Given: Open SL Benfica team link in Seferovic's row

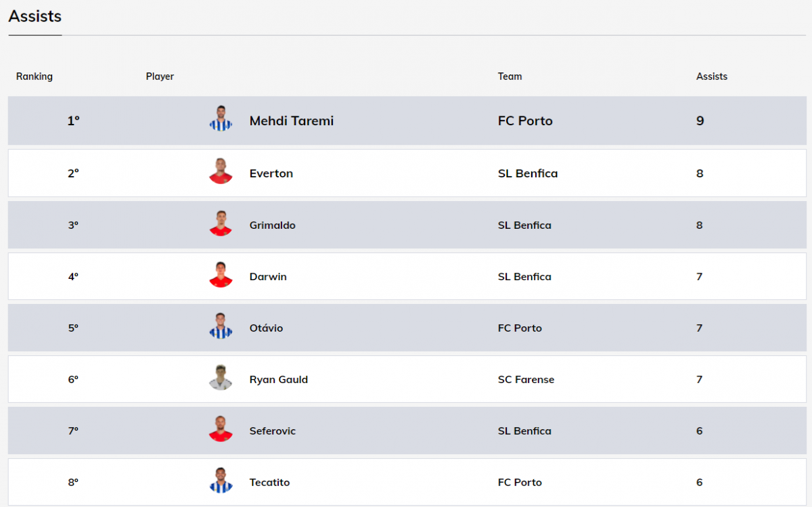Looking at the screenshot, I should (x=524, y=431).
